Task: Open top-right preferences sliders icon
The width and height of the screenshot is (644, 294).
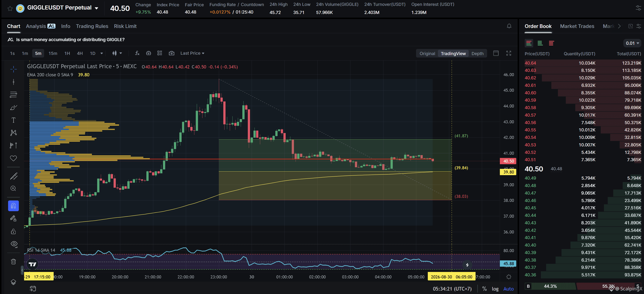Action: 638,8
